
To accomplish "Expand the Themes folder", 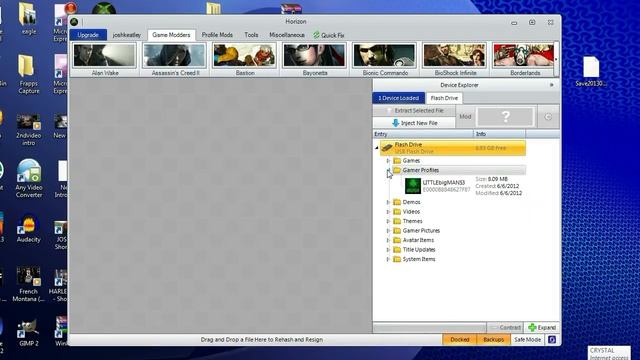I will click(388, 221).
